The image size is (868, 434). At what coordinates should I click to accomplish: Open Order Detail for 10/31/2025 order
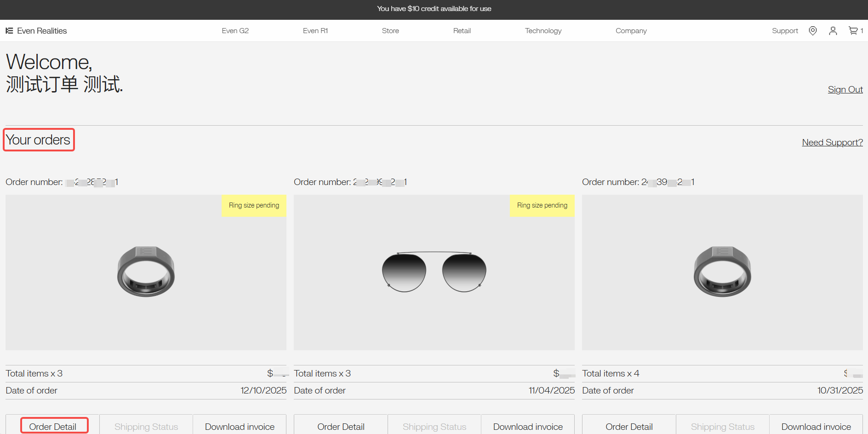[629, 427]
